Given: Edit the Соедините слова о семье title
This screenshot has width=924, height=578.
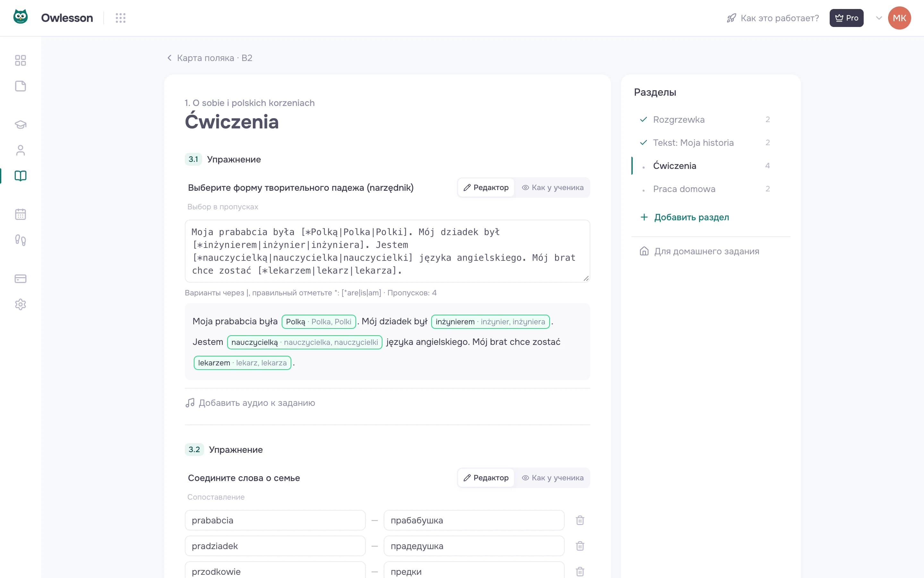Looking at the screenshot, I should coord(244,478).
